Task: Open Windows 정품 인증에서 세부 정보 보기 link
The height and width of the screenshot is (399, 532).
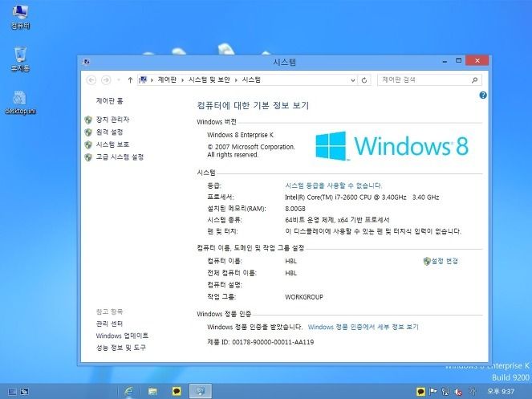Action: [x=363, y=327]
